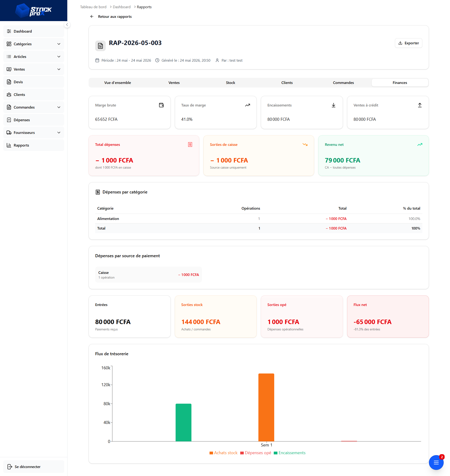Switch to the Stock tab
The image size is (450, 476).
230,83
